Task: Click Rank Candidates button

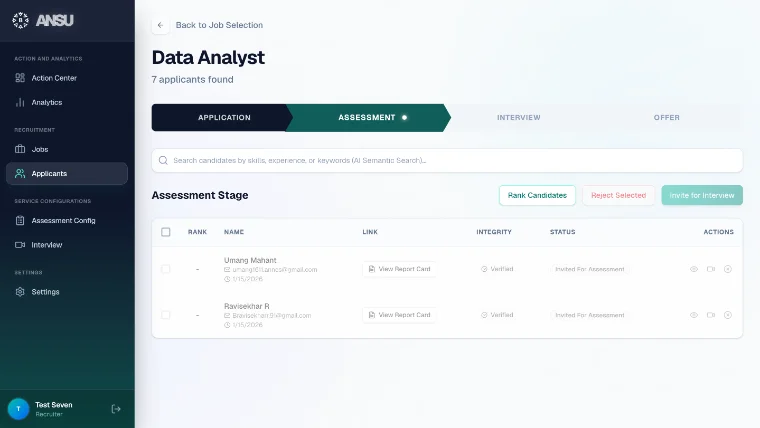Action: [537, 195]
